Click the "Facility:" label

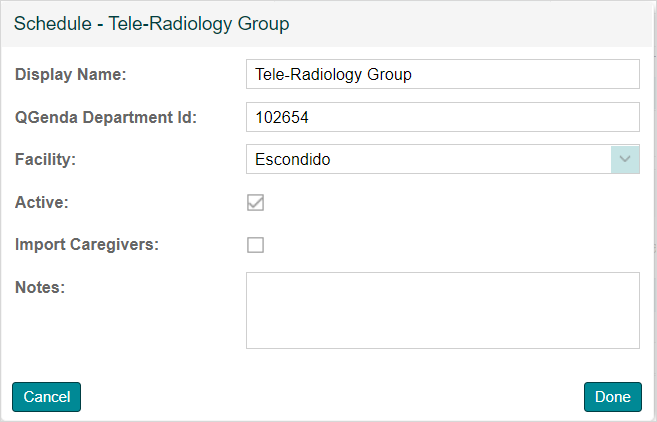(x=46, y=159)
